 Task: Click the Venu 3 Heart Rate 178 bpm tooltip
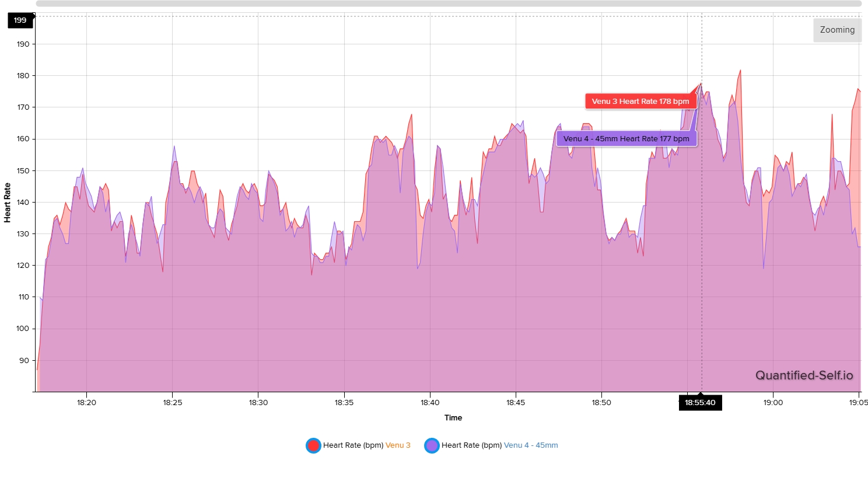coord(640,102)
